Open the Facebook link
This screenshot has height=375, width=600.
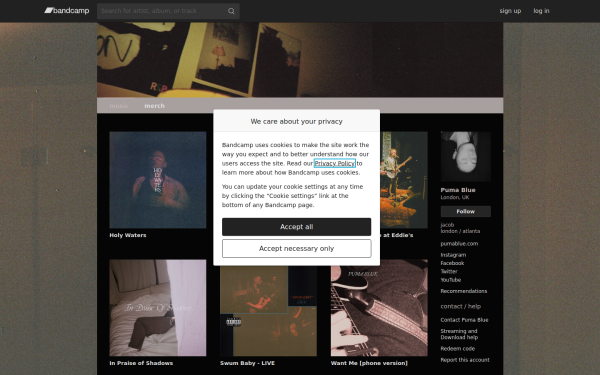(452, 263)
